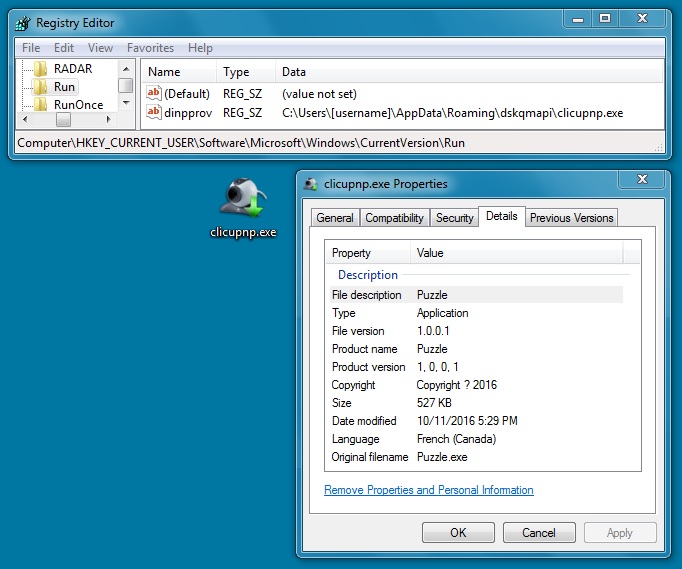This screenshot has width=682, height=569.
Task: Open the clicupnp.exe desktop webcam icon
Action: pyautogui.click(x=243, y=197)
